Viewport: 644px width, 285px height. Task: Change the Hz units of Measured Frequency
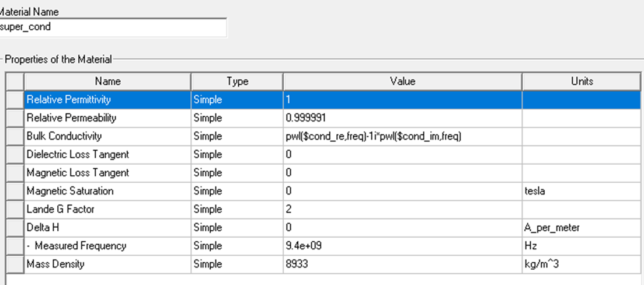582,246
